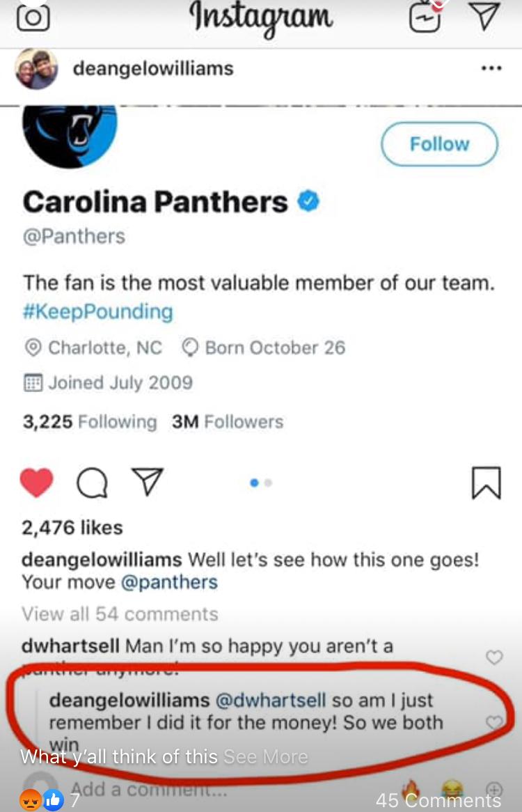Click the Follow button
The height and width of the screenshot is (812, 522).
point(439,144)
